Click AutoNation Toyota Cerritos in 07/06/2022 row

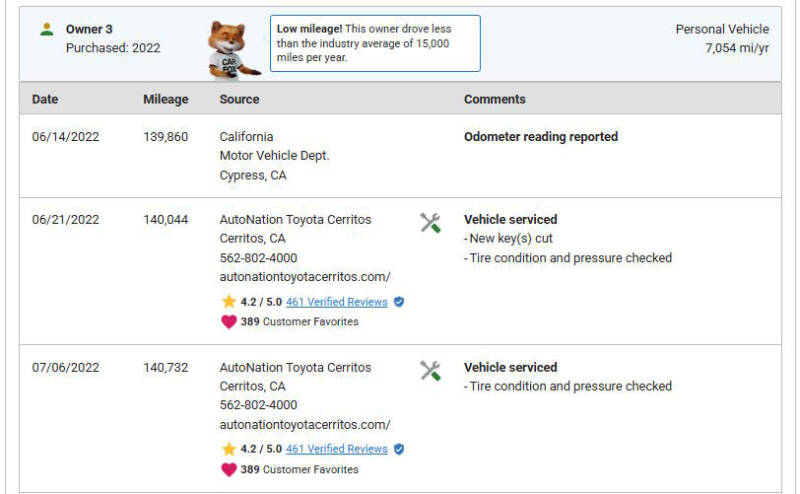[x=295, y=367]
